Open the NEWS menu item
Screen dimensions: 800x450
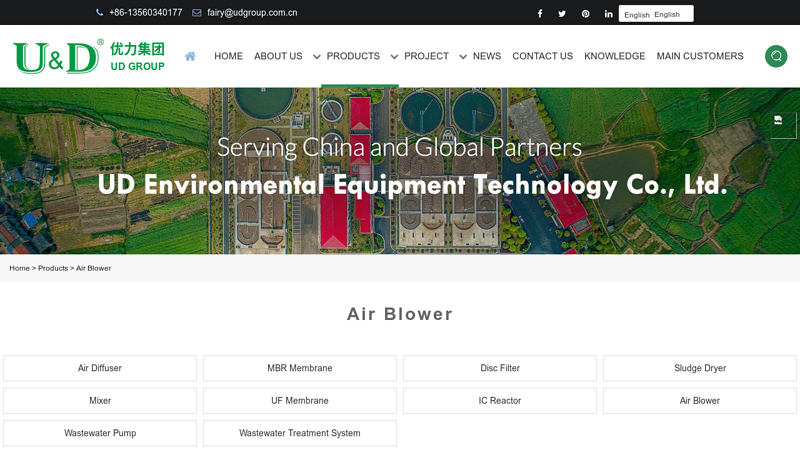click(487, 56)
